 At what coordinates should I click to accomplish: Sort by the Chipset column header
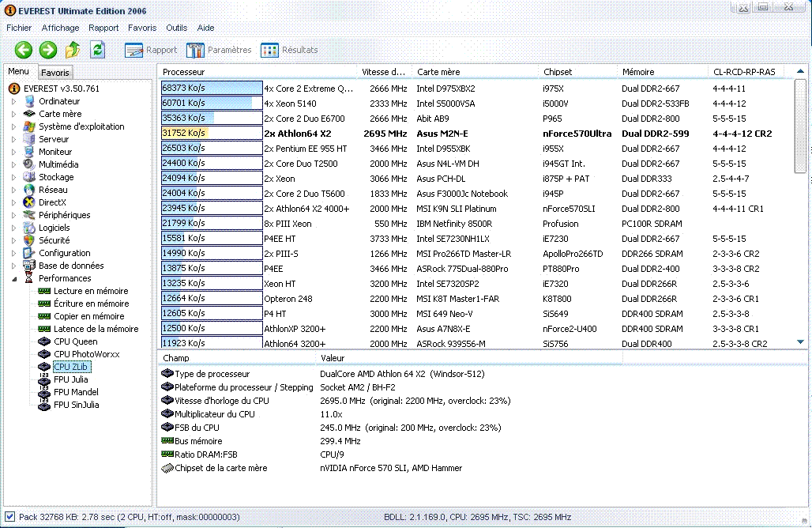pyautogui.click(x=578, y=72)
